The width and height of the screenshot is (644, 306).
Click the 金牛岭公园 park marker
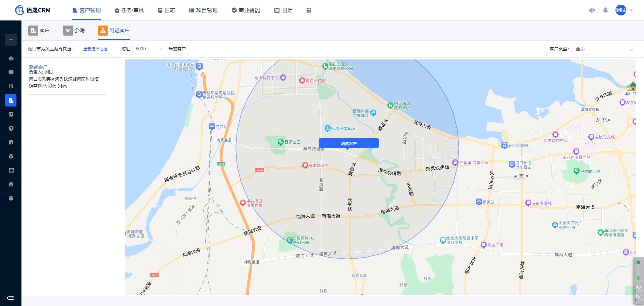[x=577, y=171]
